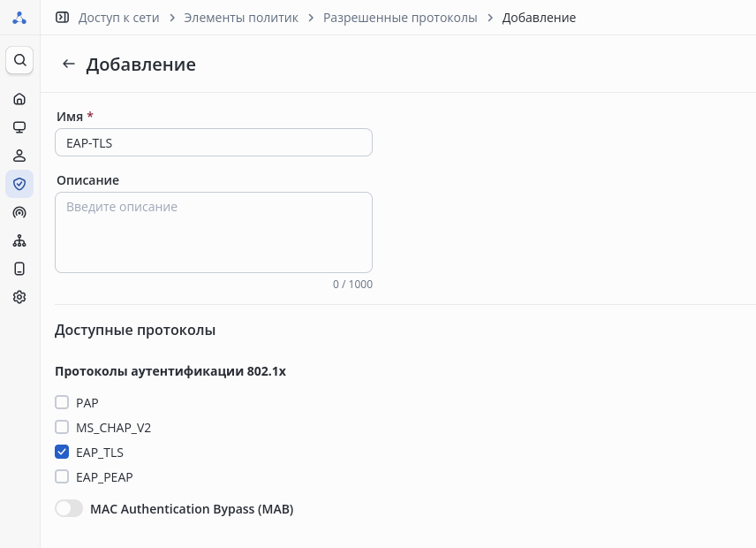Check the MS_CHAP_V2 protocol
This screenshot has width=756, height=548.
tap(62, 428)
